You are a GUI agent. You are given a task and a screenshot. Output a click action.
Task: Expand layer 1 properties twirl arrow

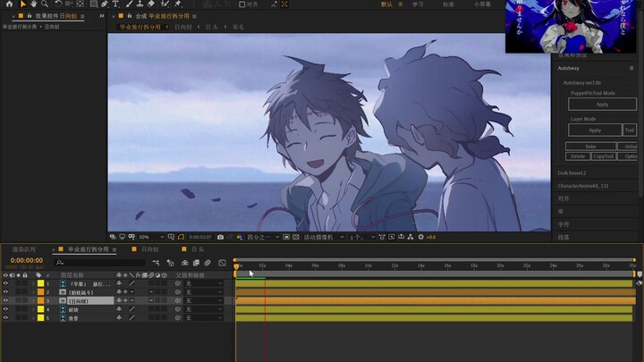pyautogui.click(x=33, y=283)
